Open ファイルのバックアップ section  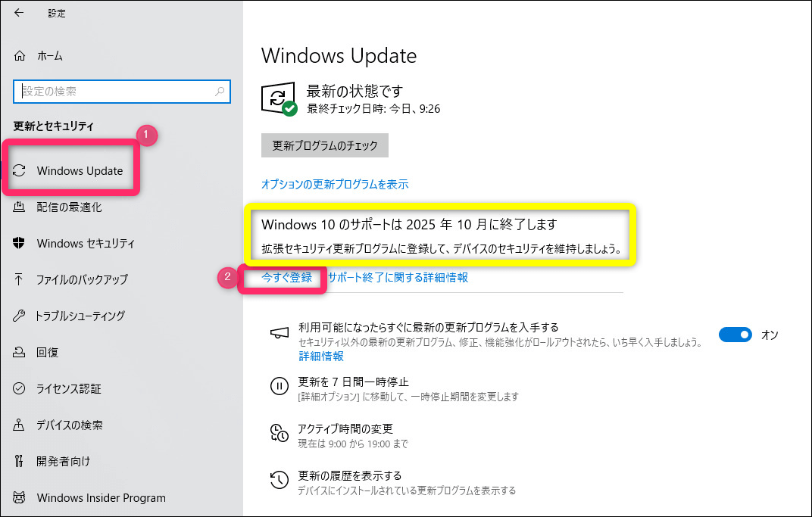tap(82, 279)
